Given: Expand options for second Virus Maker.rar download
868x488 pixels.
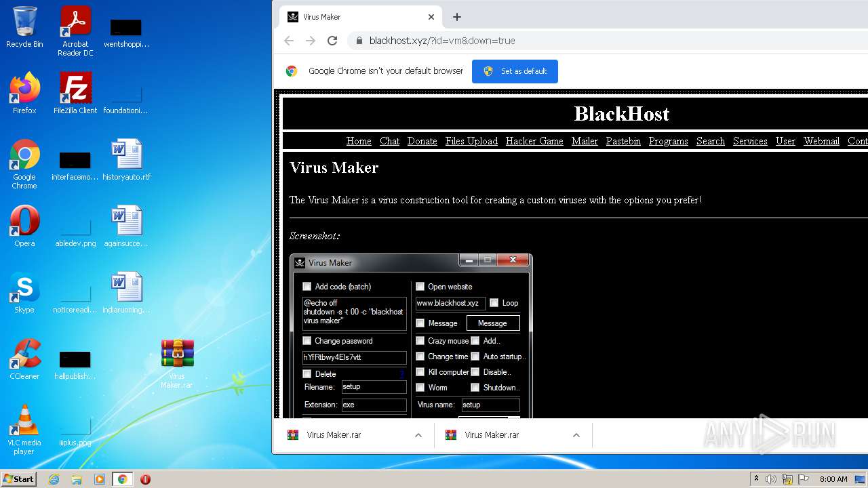Looking at the screenshot, I should click(x=576, y=435).
